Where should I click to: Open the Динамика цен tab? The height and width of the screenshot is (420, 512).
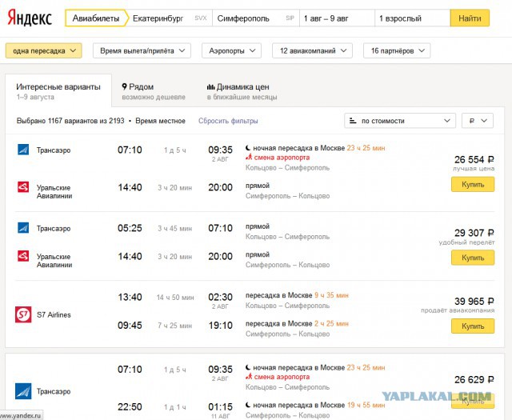tap(242, 90)
